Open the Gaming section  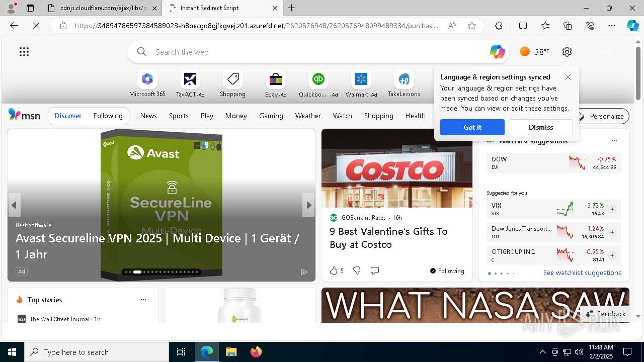pos(271,116)
